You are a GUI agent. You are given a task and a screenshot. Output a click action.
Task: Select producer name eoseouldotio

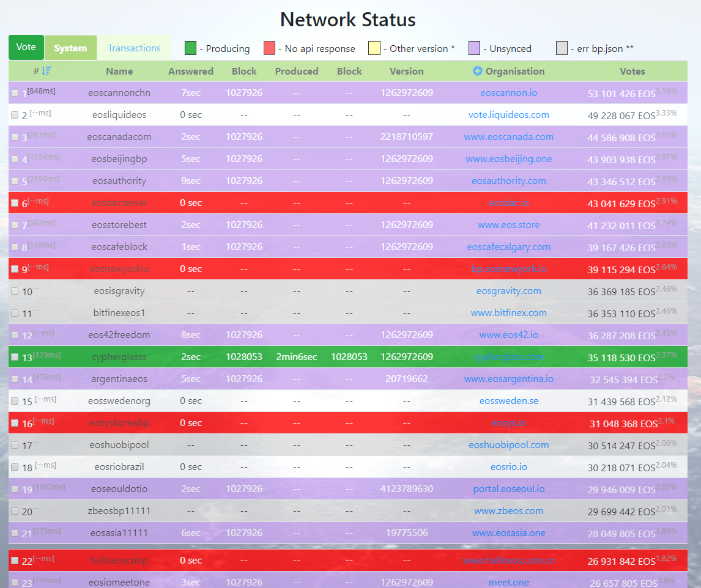click(x=119, y=489)
